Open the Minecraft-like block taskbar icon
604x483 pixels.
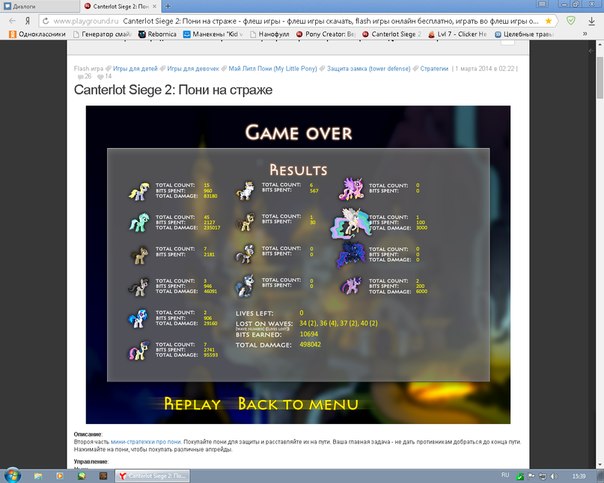point(103,476)
